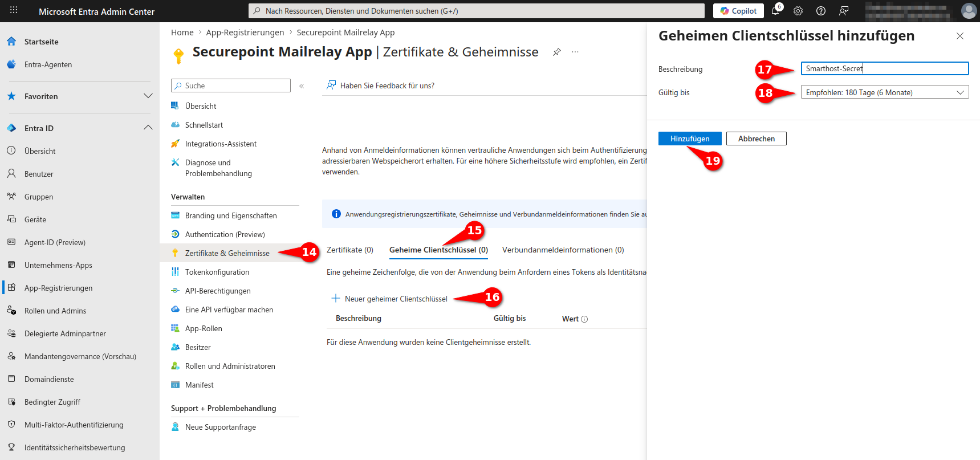The width and height of the screenshot is (980, 460).
Task: Open the notifications bell icon
Action: (775, 11)
